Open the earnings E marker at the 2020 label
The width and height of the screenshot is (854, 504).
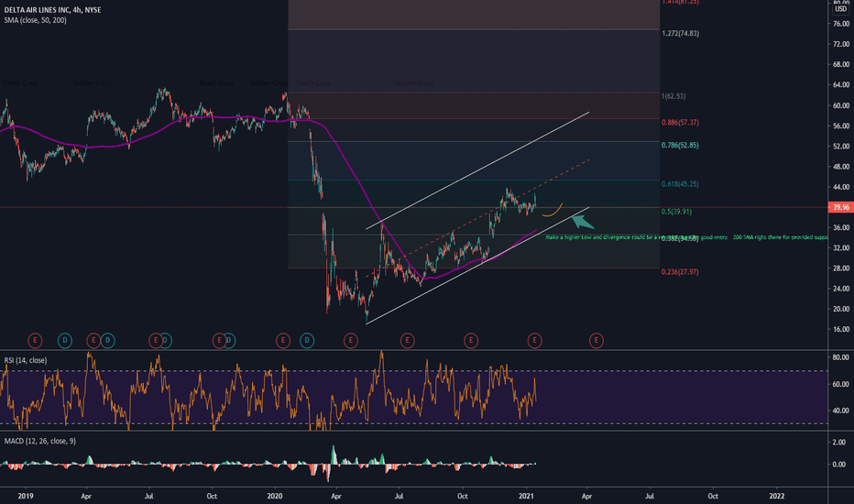[x=282, y=341]
